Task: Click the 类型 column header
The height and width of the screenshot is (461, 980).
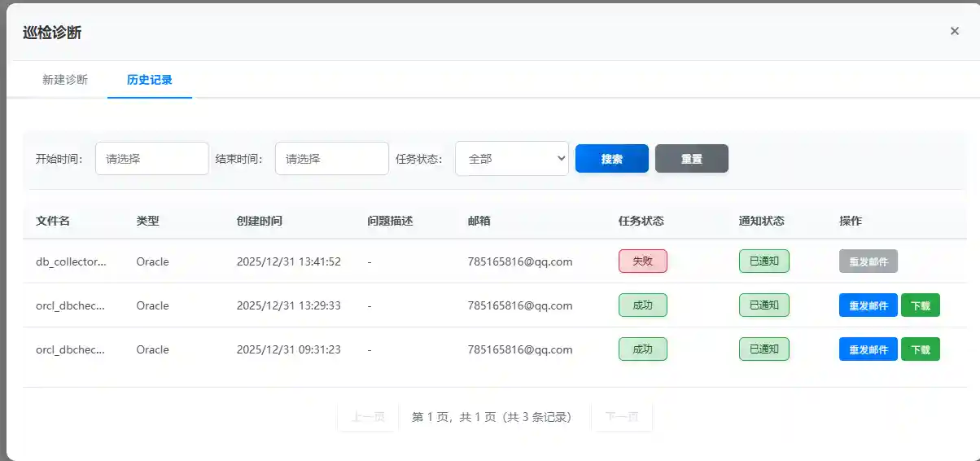Action: point(147,221)
